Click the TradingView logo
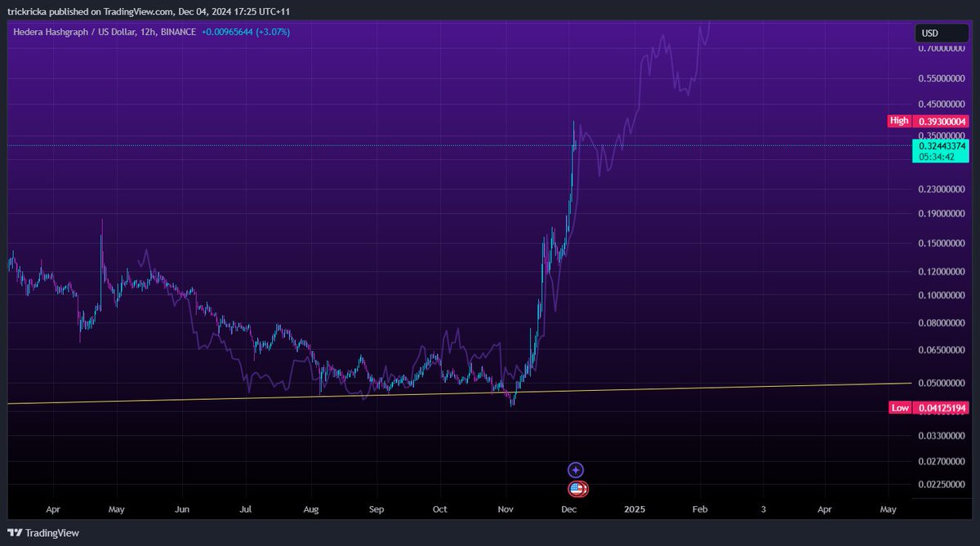 [42, 531]
